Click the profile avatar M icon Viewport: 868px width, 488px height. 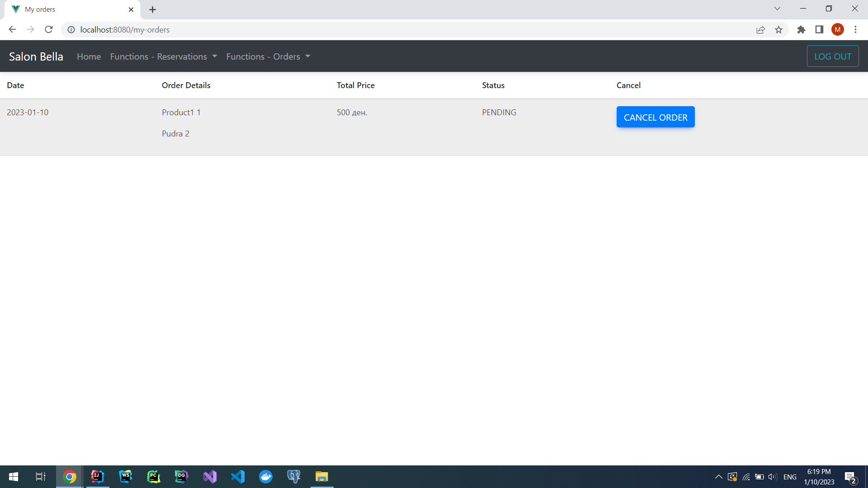[837, 30]
